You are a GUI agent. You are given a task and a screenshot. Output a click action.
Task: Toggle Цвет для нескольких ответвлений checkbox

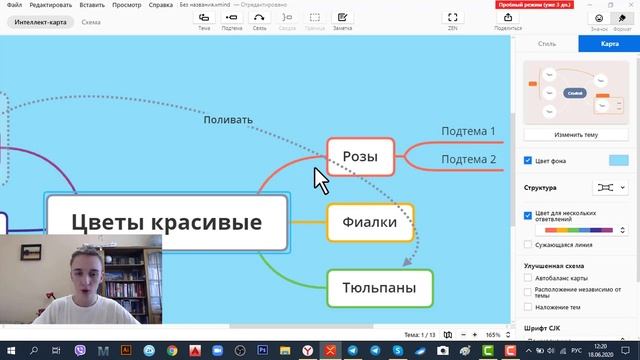pos(528,216)
